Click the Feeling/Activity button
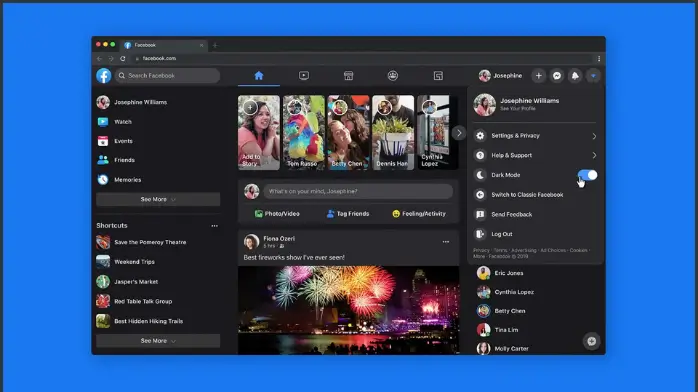Image resolution: width=698 pixels, height=392 pixels. [418, 214]
